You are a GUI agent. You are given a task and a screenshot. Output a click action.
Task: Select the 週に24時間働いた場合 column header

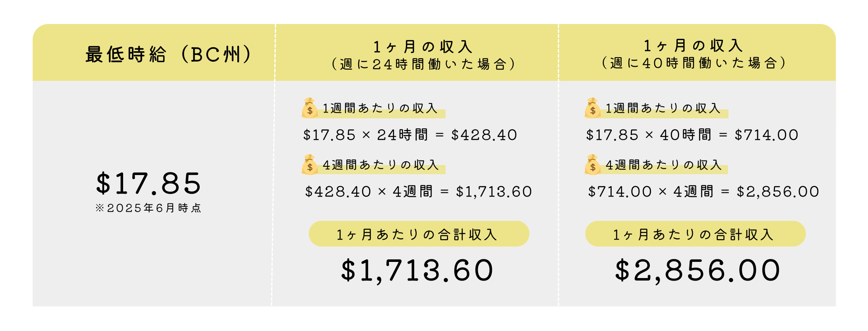pyautogui.click(x=417, y=53)
